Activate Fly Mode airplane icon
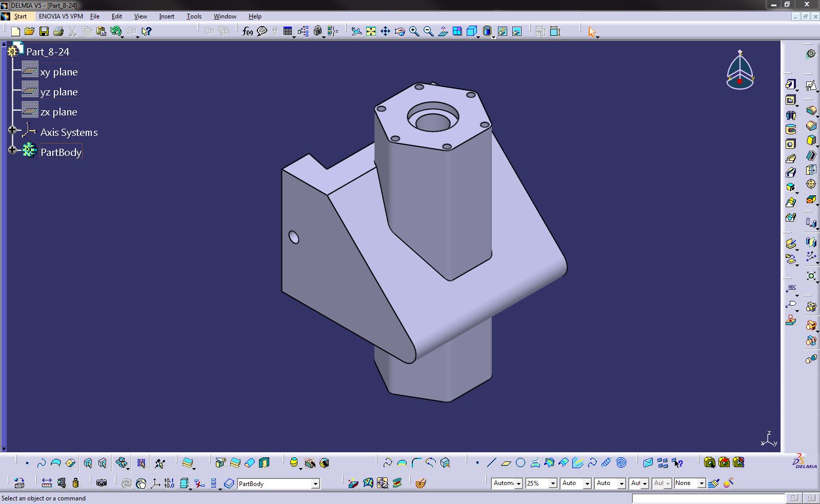 click(x=356, y=32)
